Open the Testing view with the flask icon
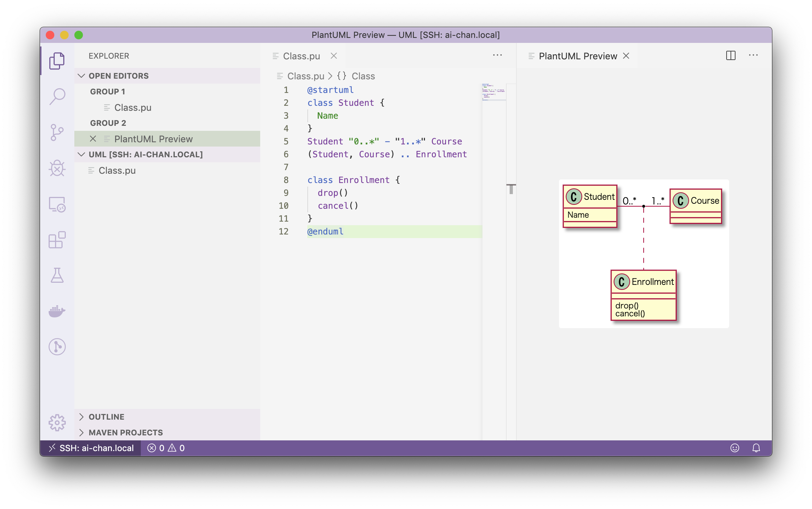This screenshot has width=812, height=509. (x=57, y=276)
